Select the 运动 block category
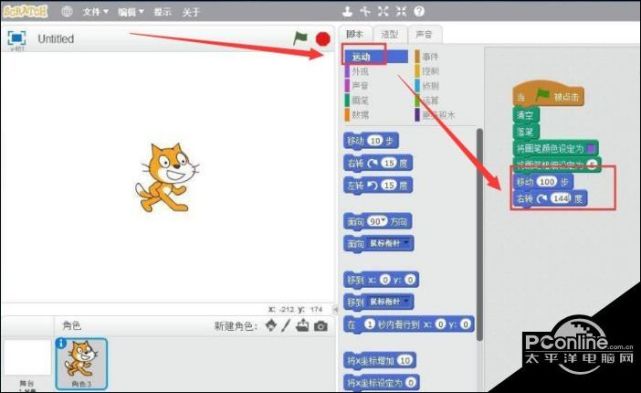Screen dimensions: 641x393 pyautogui.click(x=376, y=57)
